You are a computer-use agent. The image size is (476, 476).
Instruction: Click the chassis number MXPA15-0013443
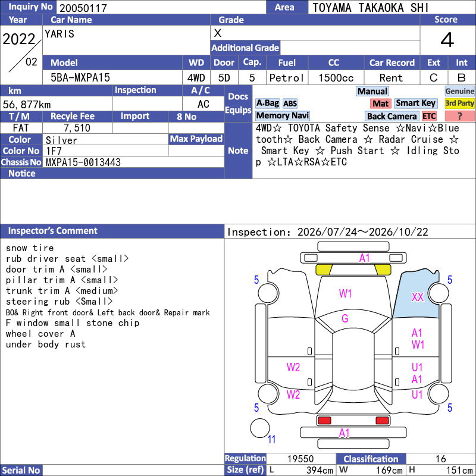tap(83, 162)
